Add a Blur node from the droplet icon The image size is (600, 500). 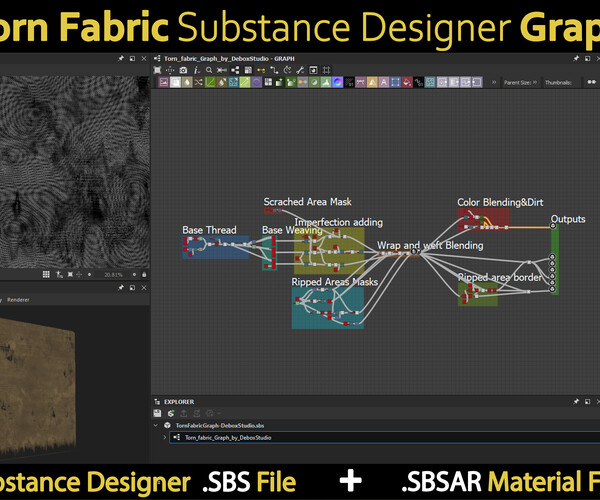187,82
